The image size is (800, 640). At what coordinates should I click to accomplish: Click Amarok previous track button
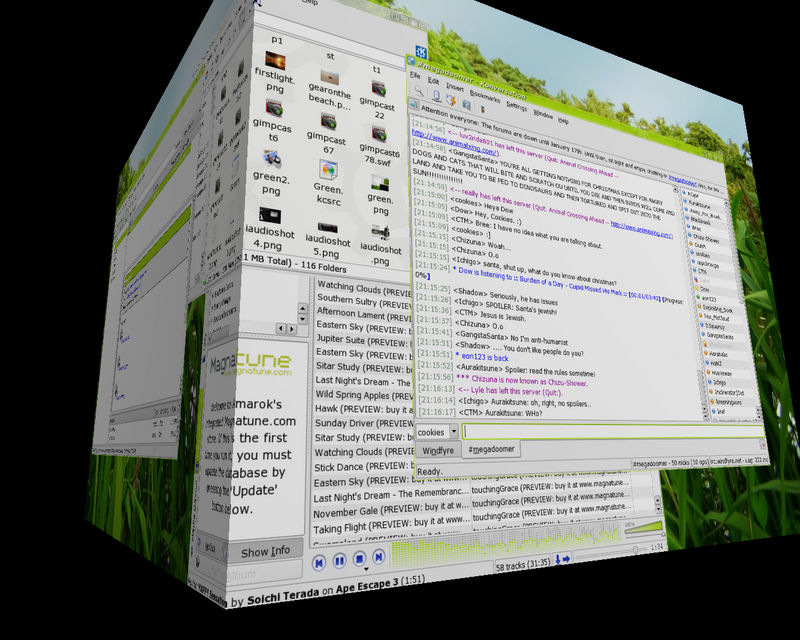pos(319,563)
